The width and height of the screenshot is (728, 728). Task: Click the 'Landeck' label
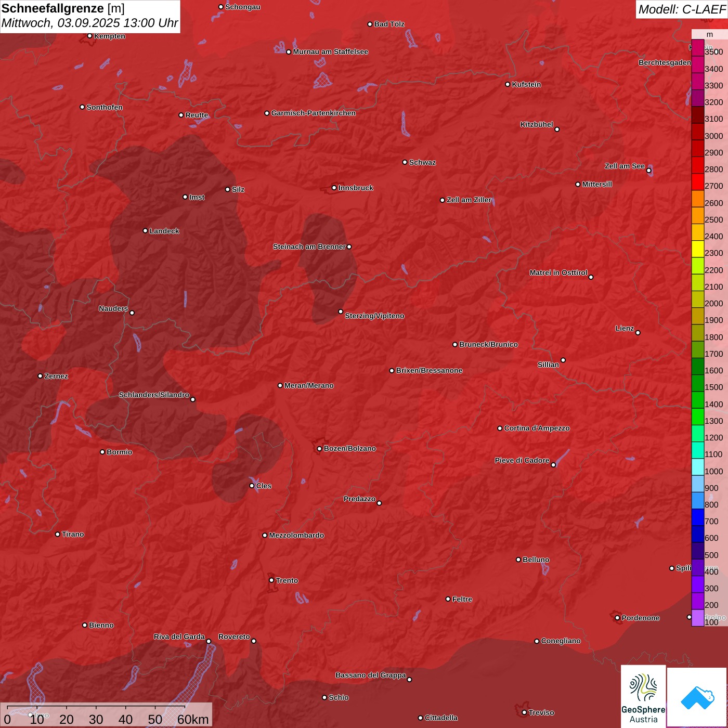[x=164, y=231]
